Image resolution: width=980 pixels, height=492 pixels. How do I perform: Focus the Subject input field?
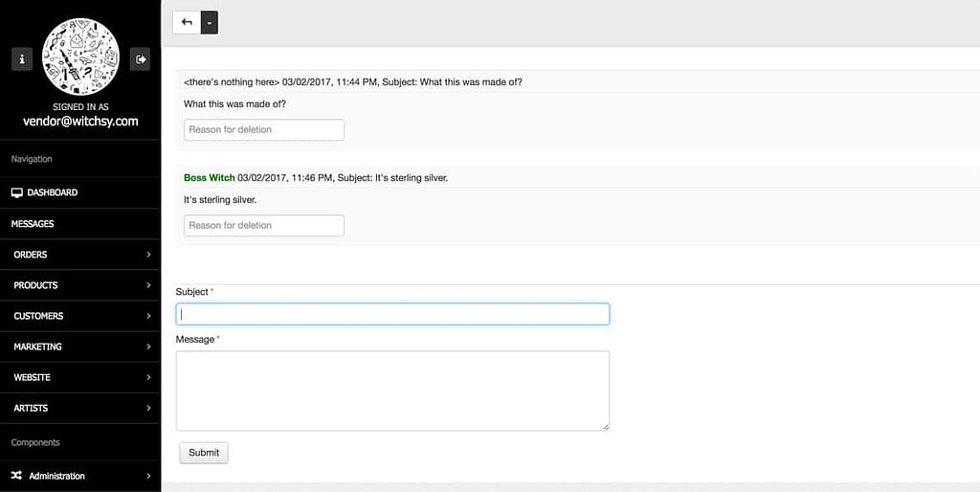tap(392, 314)
